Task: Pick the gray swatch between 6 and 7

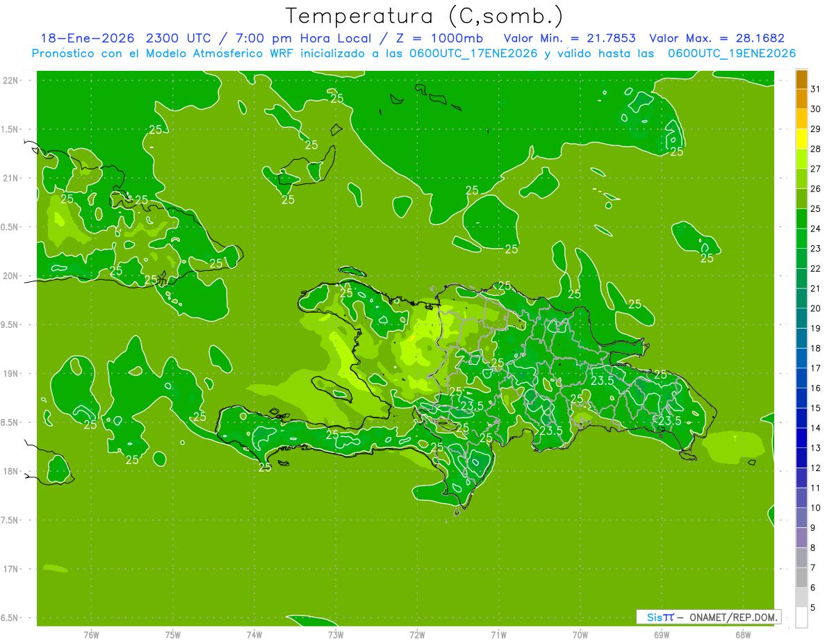Action: point(801,578)
